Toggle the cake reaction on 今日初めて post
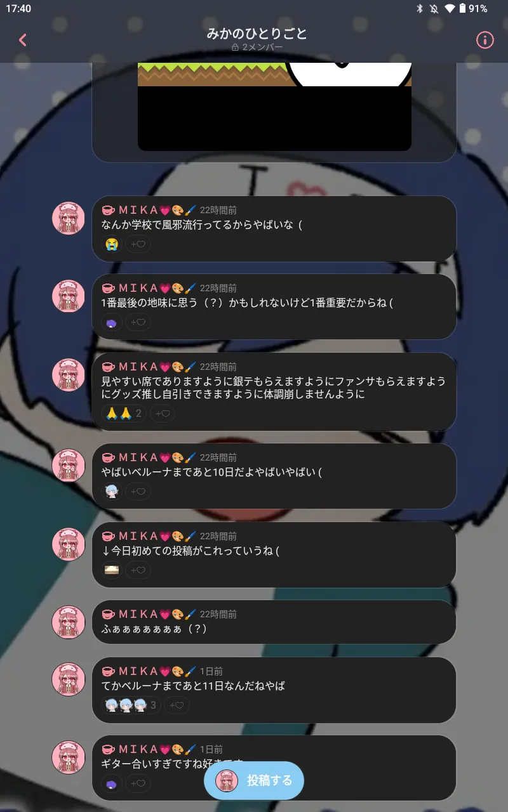 click(112, 570)
